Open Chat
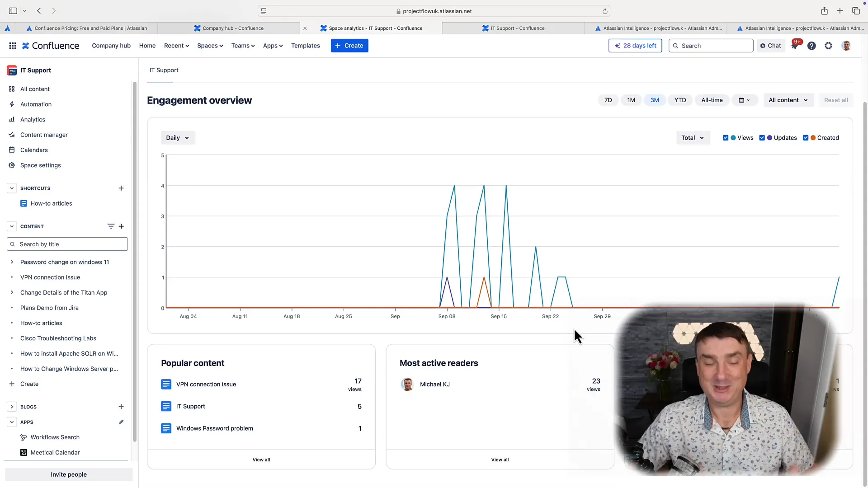 771,46
